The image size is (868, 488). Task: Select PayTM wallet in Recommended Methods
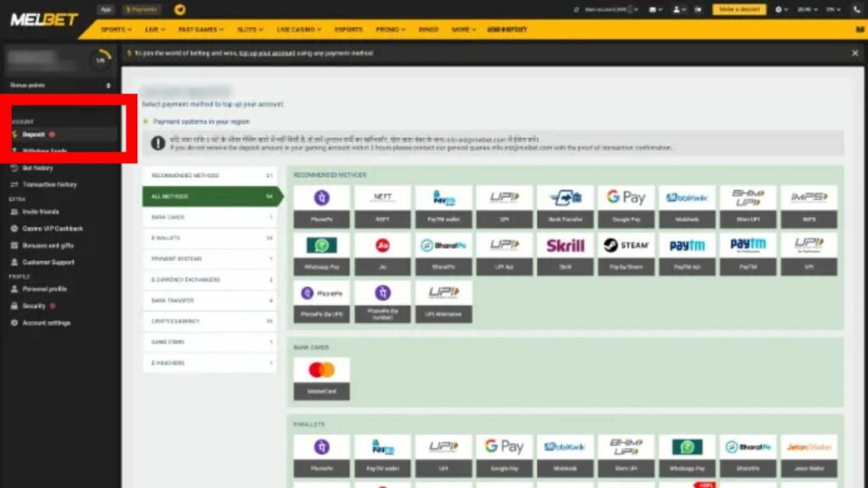[443, 207]
